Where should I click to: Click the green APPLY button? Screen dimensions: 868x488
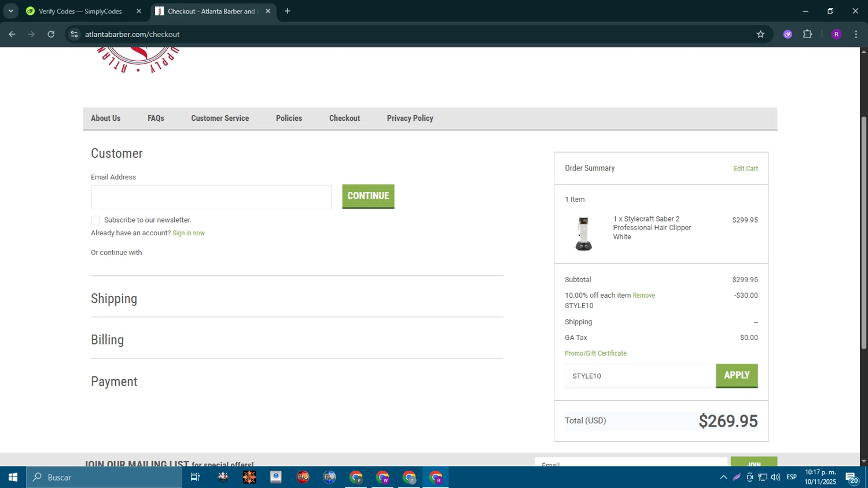click(737, 376)
